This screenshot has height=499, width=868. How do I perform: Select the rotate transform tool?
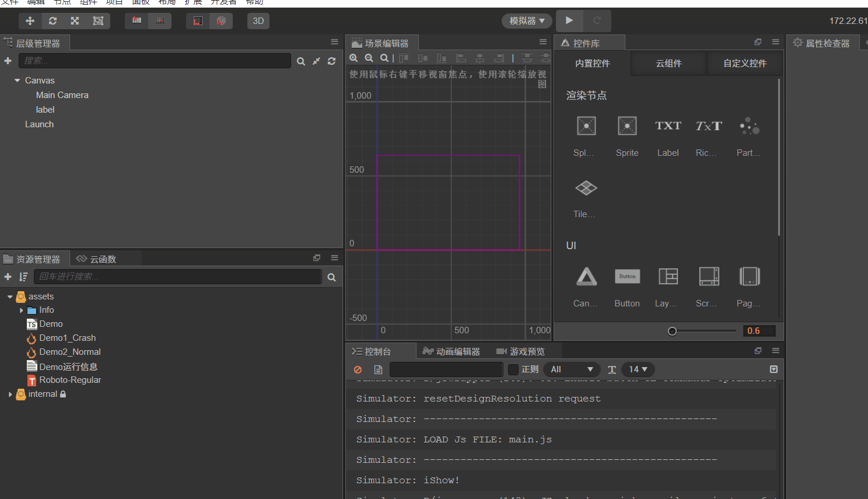click(52, 21)
